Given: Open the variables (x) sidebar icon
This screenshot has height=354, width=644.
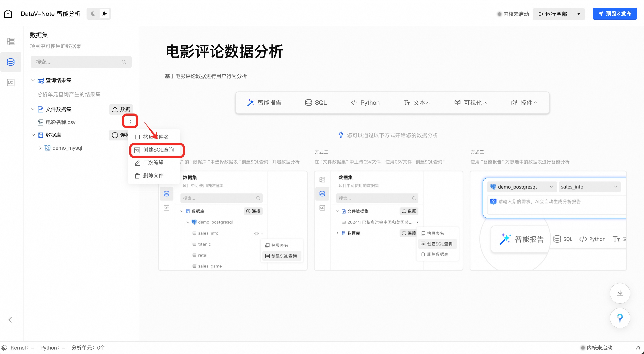Looking at the screenshot, I should pyautogui.click(x=10, y=82).
